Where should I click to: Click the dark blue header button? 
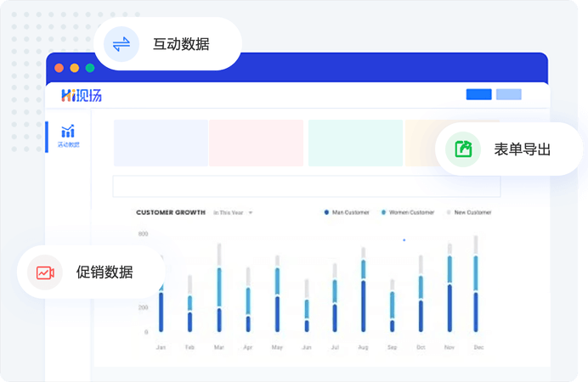click(478, 94)
